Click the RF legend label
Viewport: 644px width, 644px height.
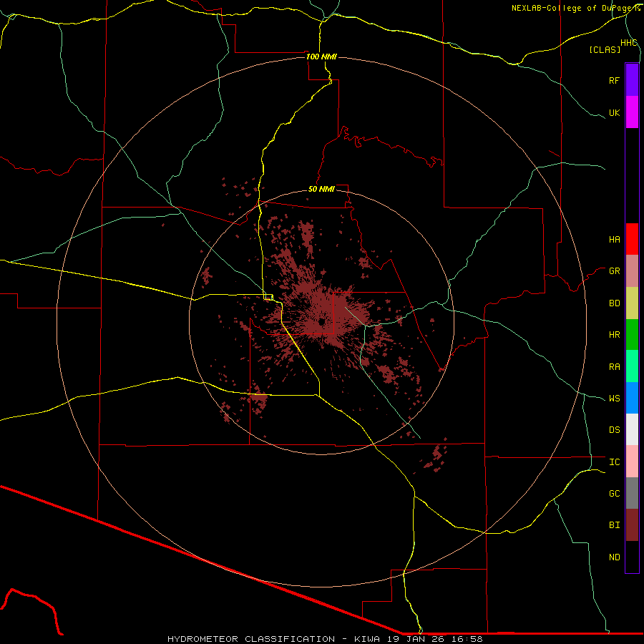click(x=614, y=80)
